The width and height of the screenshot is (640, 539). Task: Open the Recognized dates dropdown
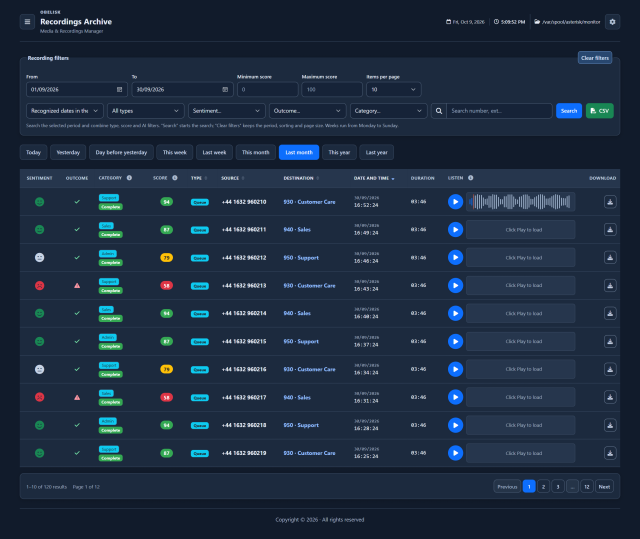coord(64,111)
